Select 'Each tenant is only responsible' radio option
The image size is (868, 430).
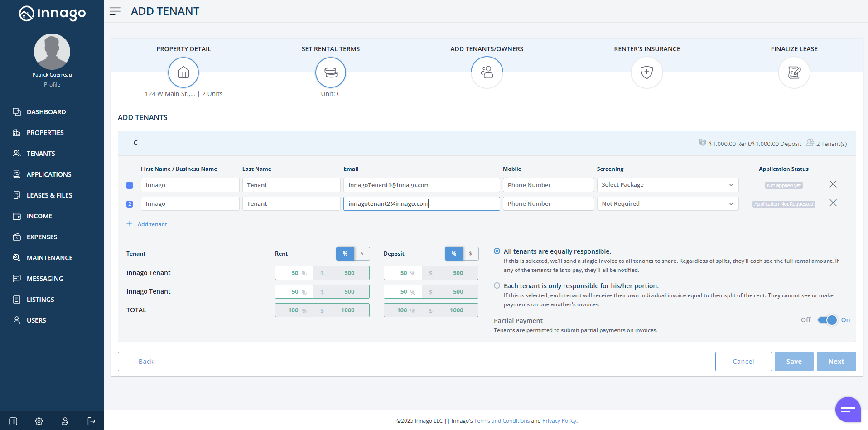point(497,285)
